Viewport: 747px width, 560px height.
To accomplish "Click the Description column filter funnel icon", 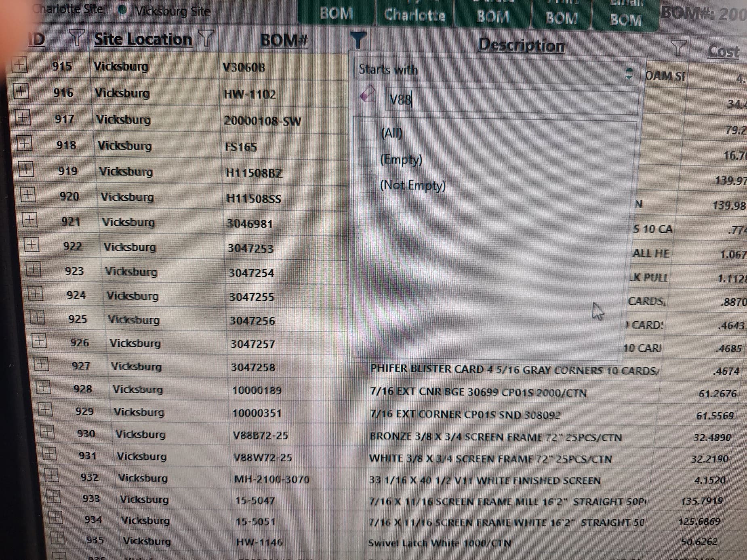I will tap(678, 48).
